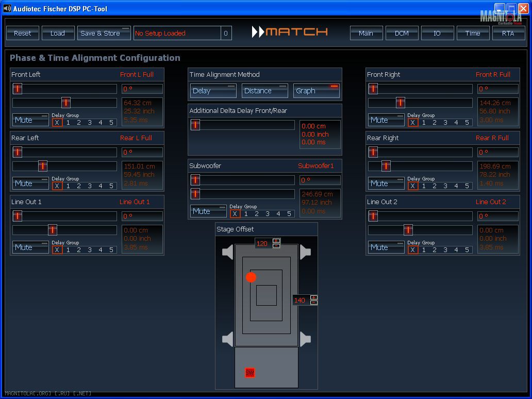Click the Additional Delta Delay Front/Rear slider handle
Screen dimensions: 532x399
point(195,125)
